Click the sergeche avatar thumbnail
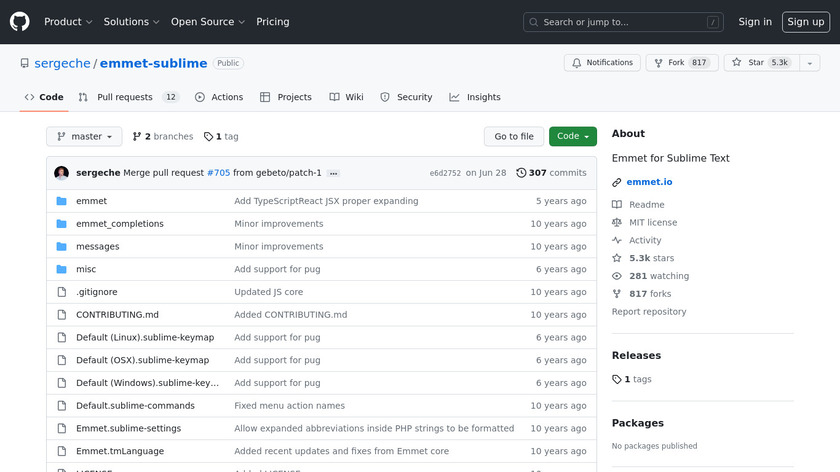The height and width of the screenshot is (472, 840). [61, 173]
